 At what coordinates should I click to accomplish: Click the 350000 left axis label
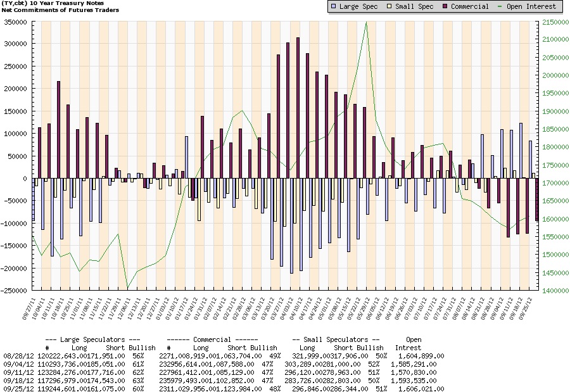tap(15, 22)
